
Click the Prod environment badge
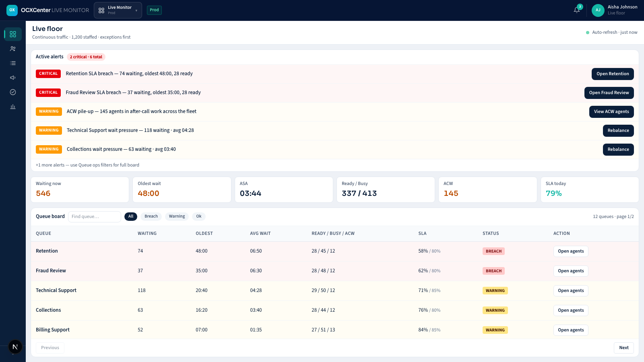tap(154, 10)
